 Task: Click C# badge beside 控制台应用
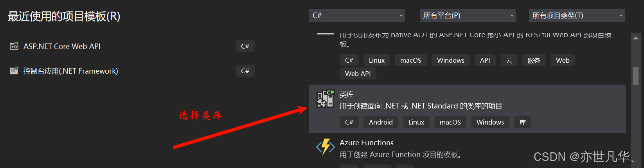[245, 71]
